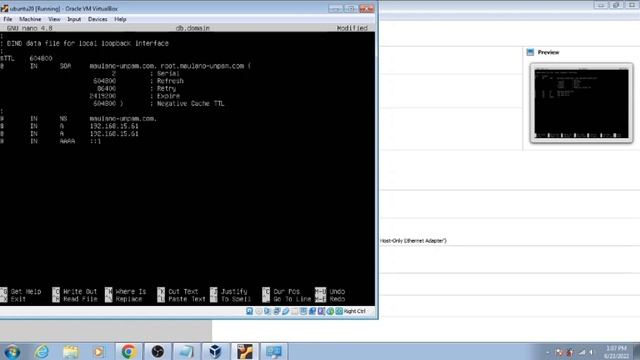Screen dimensions: 640x360
Task: Show hidden system tray icons
Action: [547, 352]
